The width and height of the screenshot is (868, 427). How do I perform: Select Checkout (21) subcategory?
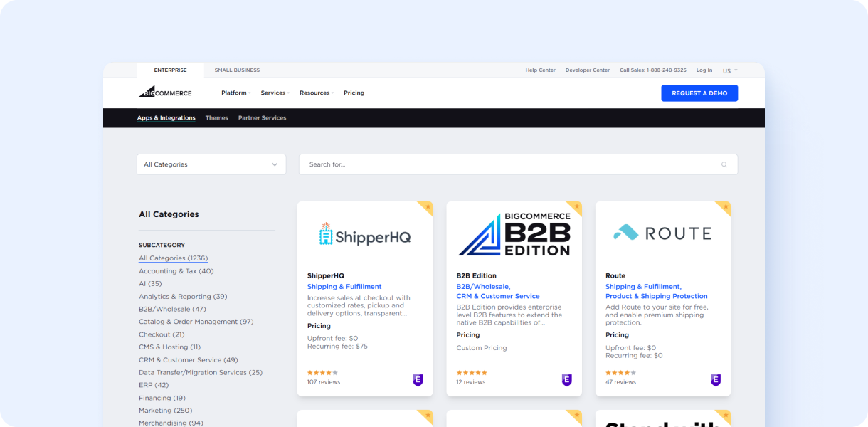(162, 334)
